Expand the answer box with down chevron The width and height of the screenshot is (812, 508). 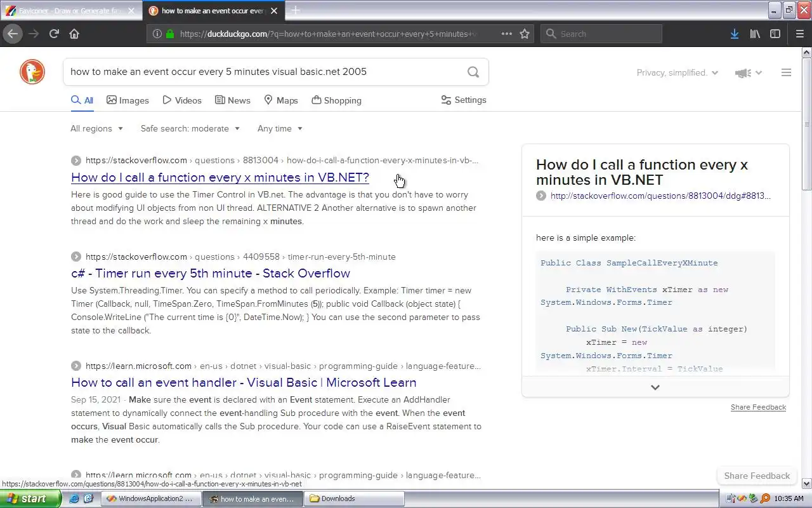tap(655, 387)
